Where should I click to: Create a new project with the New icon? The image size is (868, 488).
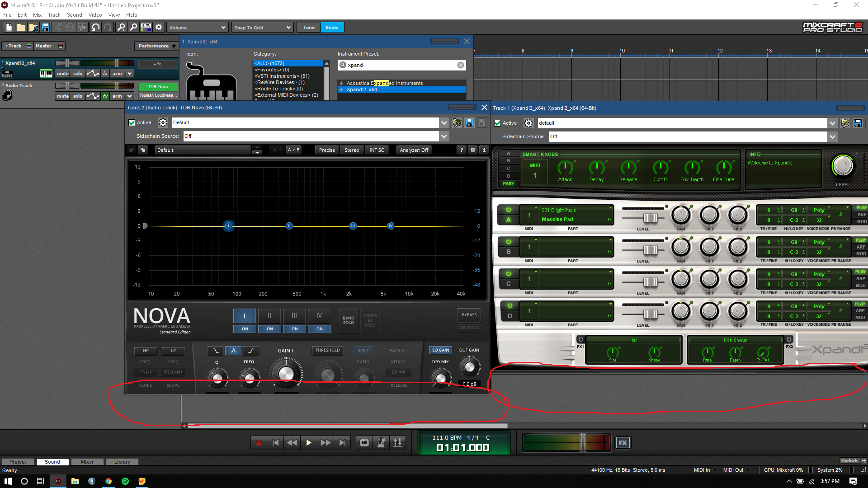pos(9,28)
